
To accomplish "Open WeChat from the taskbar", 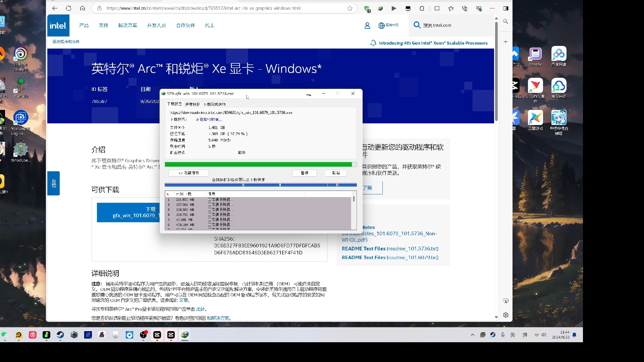I will click(4, 335).
